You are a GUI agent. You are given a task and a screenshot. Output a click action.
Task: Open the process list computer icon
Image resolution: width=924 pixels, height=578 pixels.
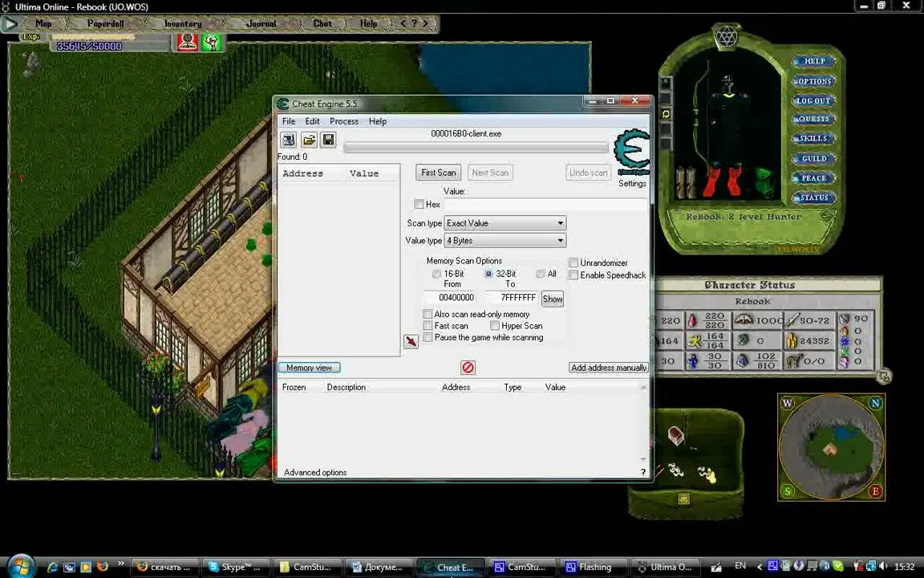(288, 140)
